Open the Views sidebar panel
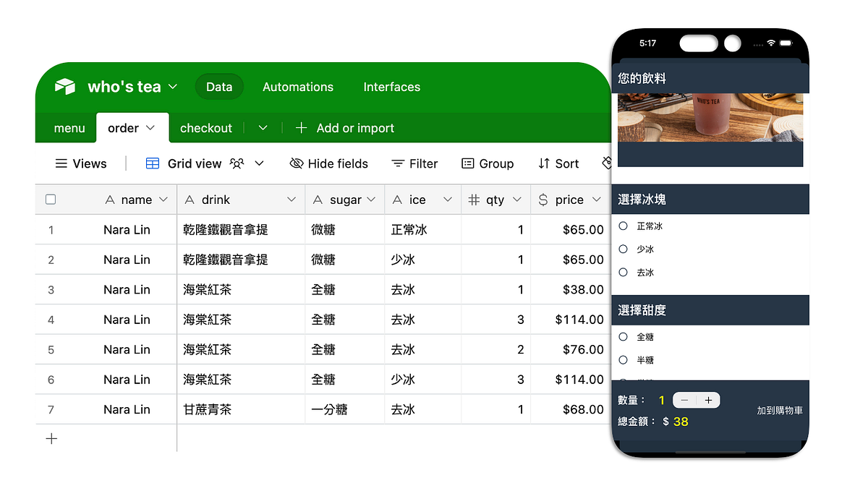868x478 pixels. 80,163
